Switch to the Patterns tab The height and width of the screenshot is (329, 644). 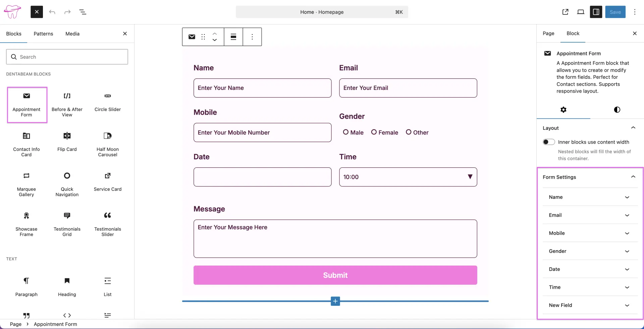coord(43,34)
